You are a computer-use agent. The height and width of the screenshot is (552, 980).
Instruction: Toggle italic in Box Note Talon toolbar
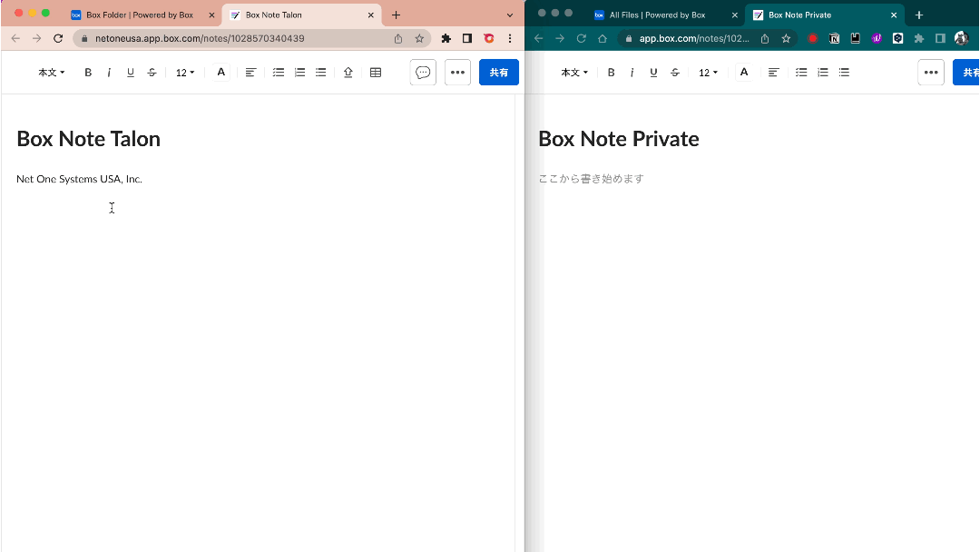tap(109, 73)
